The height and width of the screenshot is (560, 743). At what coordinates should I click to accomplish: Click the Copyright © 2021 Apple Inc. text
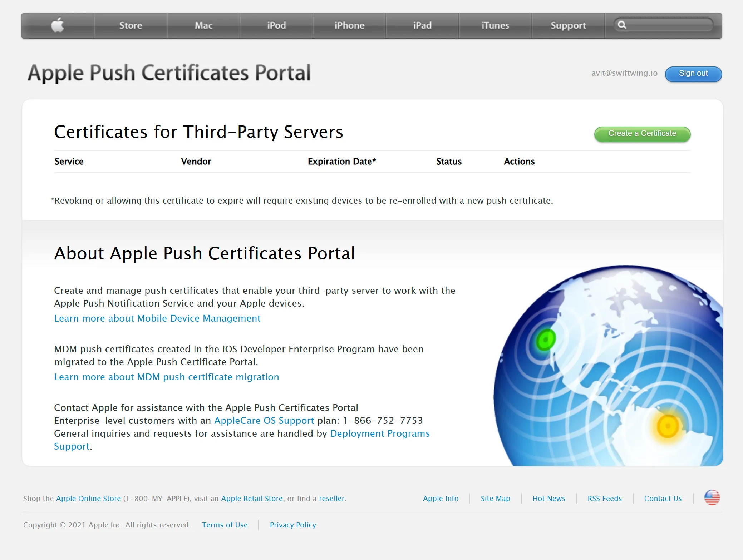pyautogui.click(x=107, y=525)
